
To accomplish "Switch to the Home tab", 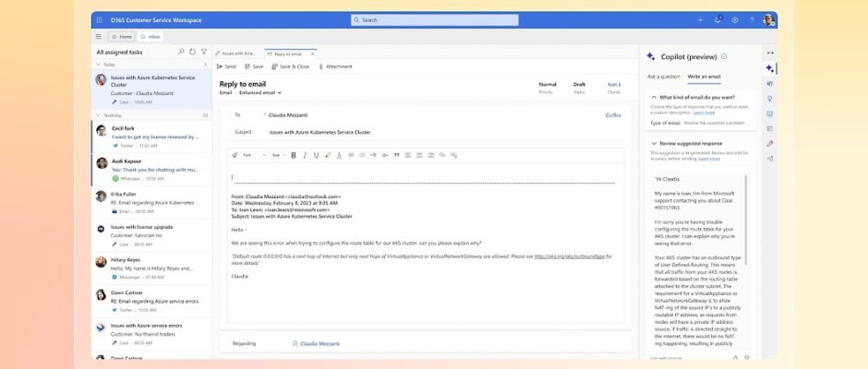I will pyautogui.click(x=121, y=37).
